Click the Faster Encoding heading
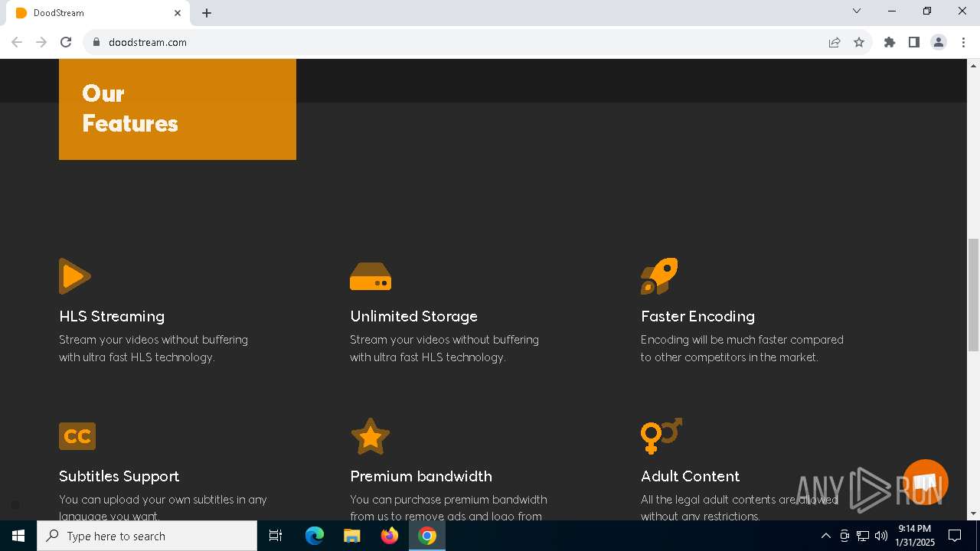Screen dimensions: 980x551 click(697, 316)
